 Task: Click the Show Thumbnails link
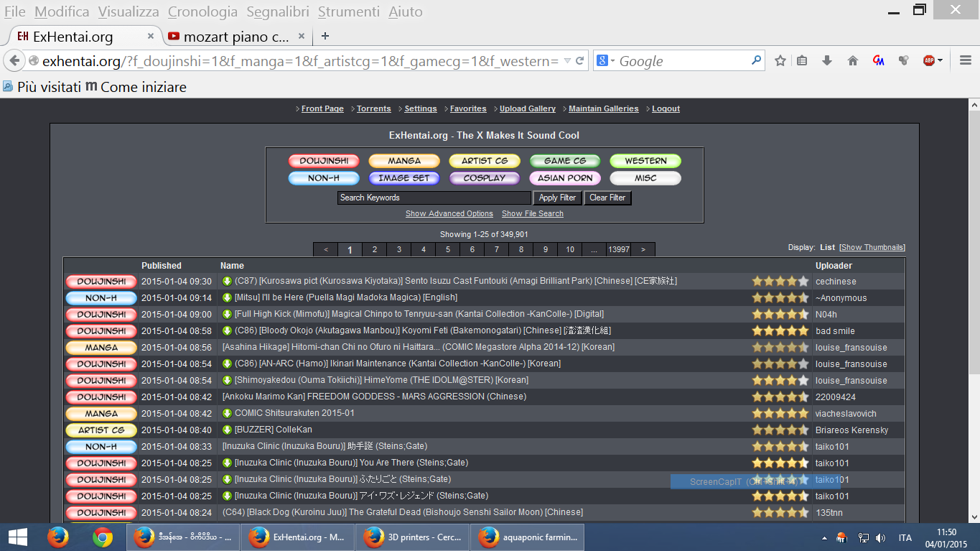pyautogui.click(x=872, y=247)
